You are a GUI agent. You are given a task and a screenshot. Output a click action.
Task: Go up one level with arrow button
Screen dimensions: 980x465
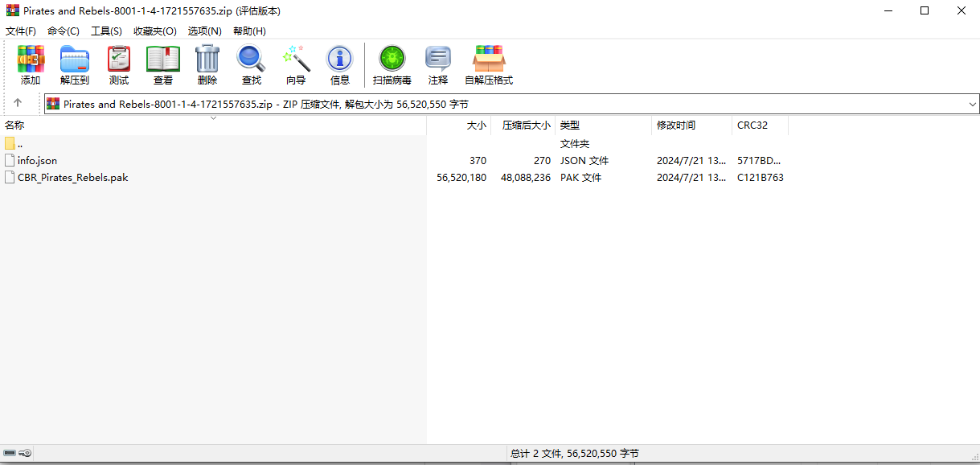click(x=18, y=104)
